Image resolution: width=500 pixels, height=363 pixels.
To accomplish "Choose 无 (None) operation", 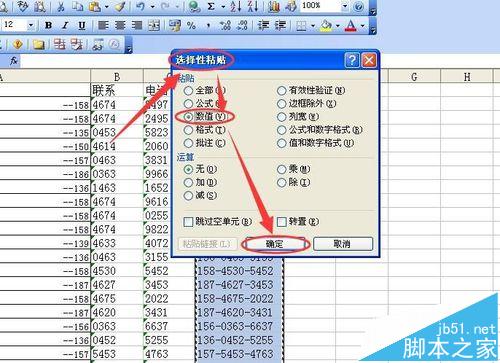I will click(188, 169).
